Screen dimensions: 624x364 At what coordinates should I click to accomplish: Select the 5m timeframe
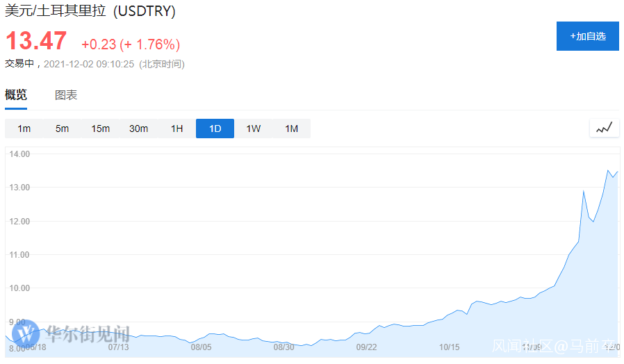point(62,129)
